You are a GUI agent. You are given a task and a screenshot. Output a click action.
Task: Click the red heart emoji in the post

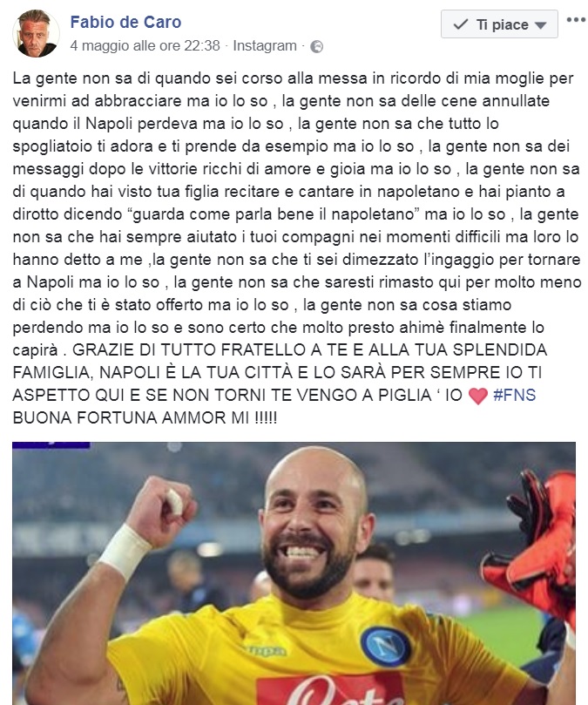click(478, 396)
